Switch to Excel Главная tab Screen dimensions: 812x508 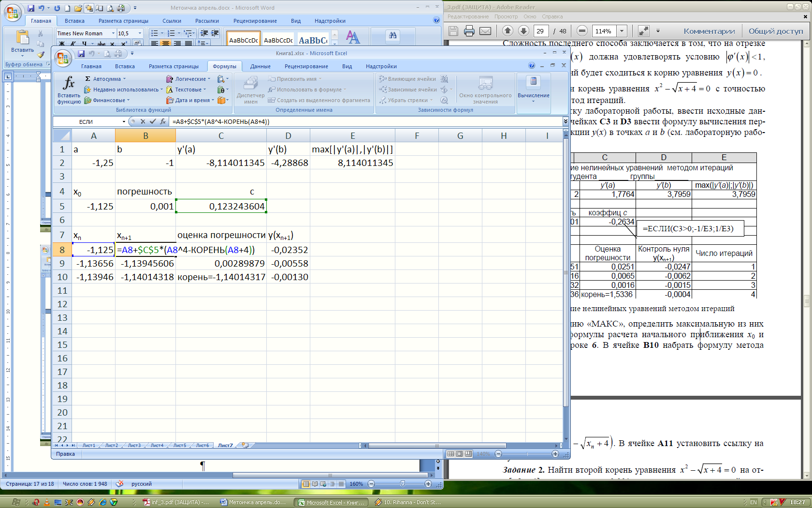91,66
